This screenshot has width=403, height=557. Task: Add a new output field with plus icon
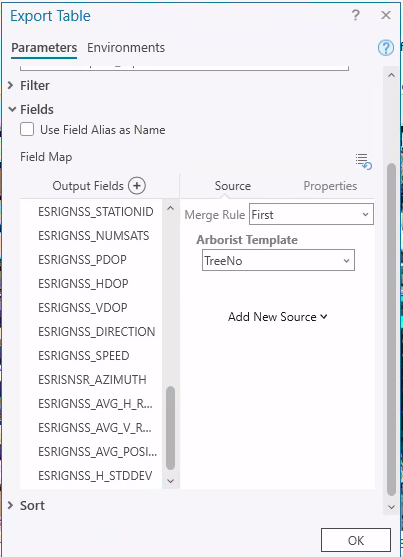point(137,186)
